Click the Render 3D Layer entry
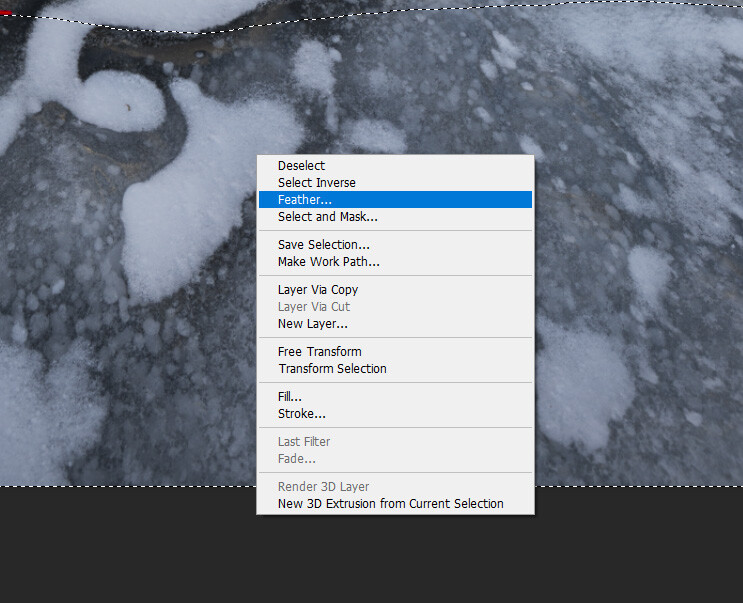The width and height of the screenshot is (743, 603). [395, 486]
